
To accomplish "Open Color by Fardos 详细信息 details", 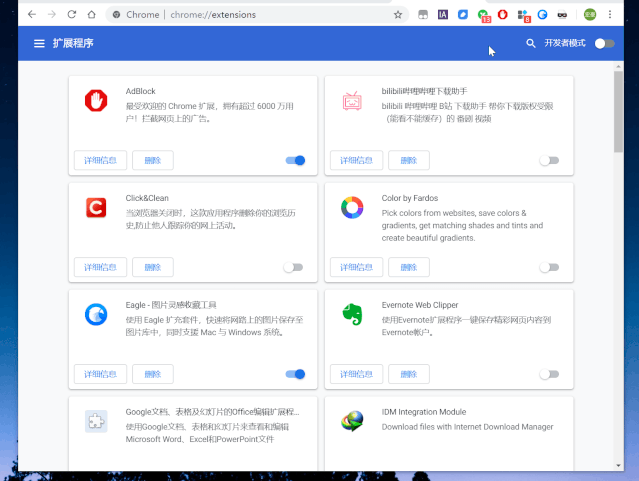I will tap(356, 267).
